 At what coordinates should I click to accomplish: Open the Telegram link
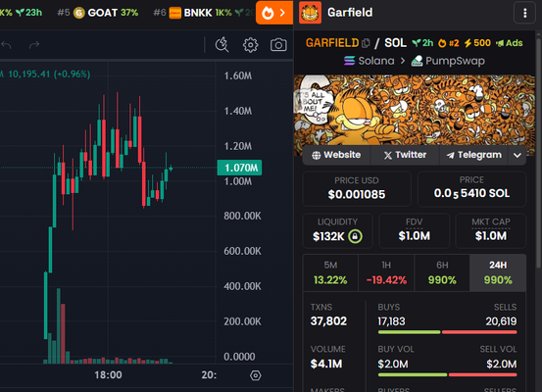[x=473, y=155]
